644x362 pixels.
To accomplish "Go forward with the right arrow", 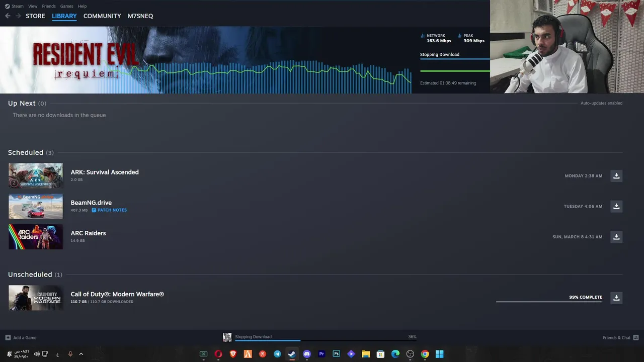I will 19,16.
